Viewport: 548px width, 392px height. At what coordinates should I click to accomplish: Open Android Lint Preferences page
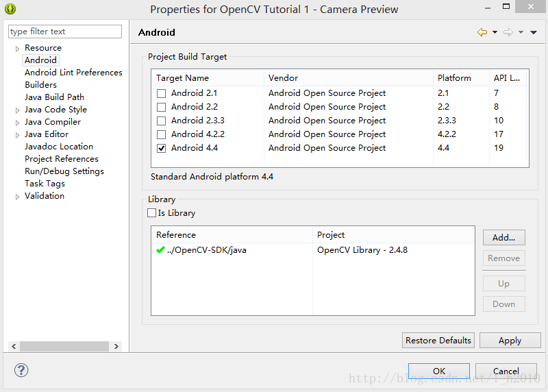pyautogui.click(x=73, y=73)
